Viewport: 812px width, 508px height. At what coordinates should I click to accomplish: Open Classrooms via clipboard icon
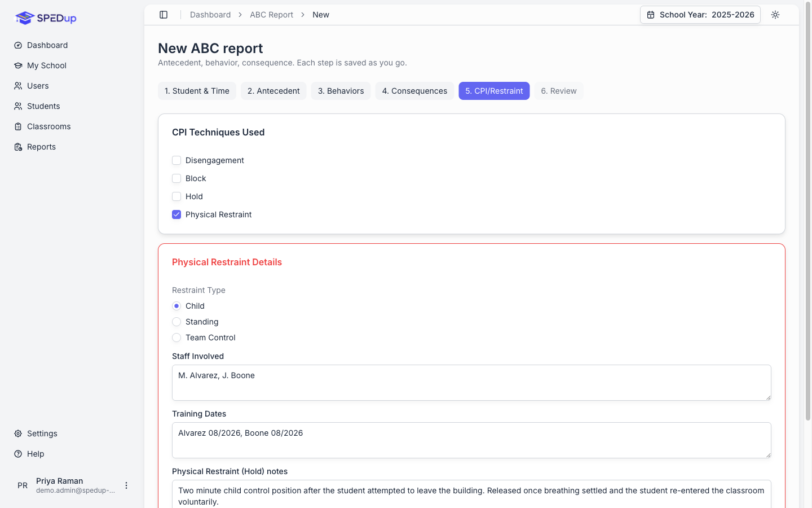point(18,126)
